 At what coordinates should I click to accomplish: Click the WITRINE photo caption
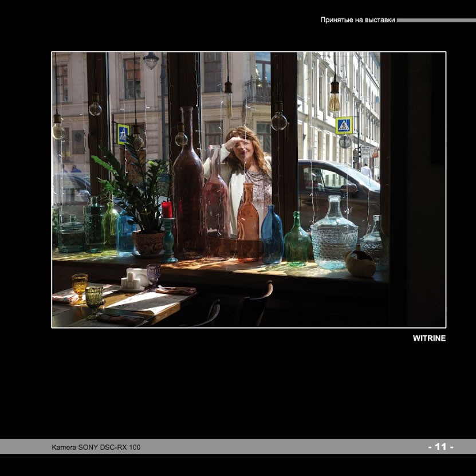pos(429,338)
